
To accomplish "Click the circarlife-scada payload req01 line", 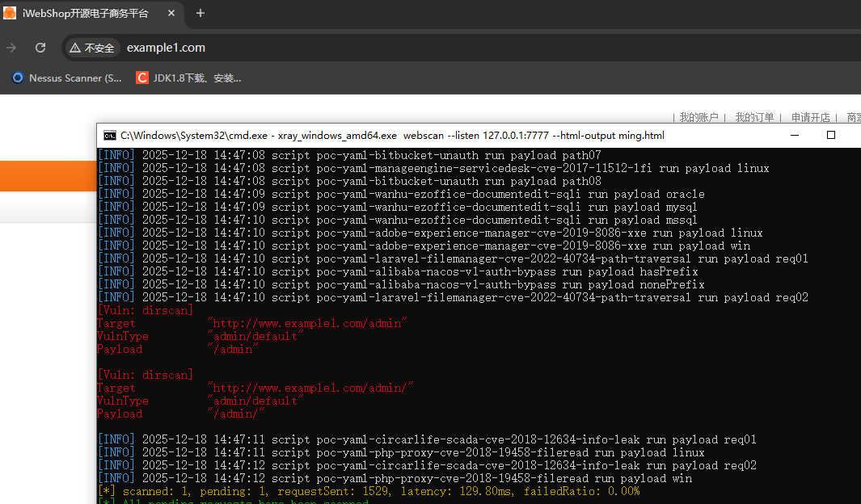I will 427,439.
